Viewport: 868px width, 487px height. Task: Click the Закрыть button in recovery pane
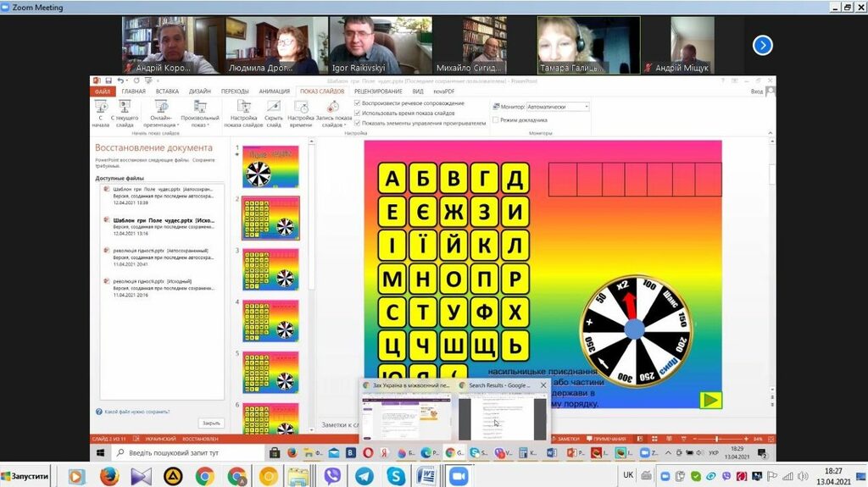[x=210, y=423]
